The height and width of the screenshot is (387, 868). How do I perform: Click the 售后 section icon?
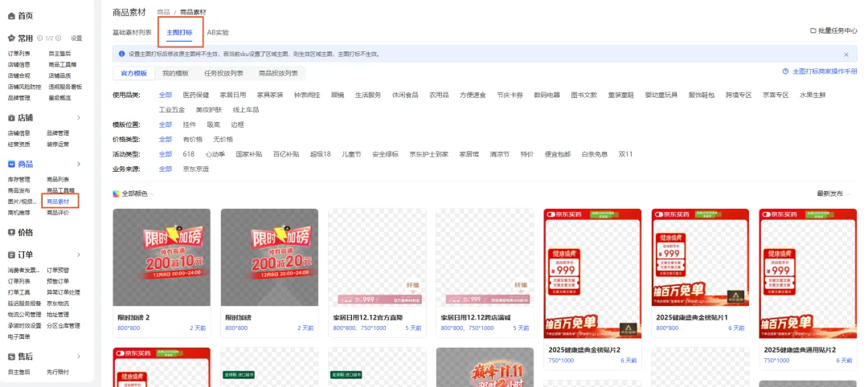11,356
